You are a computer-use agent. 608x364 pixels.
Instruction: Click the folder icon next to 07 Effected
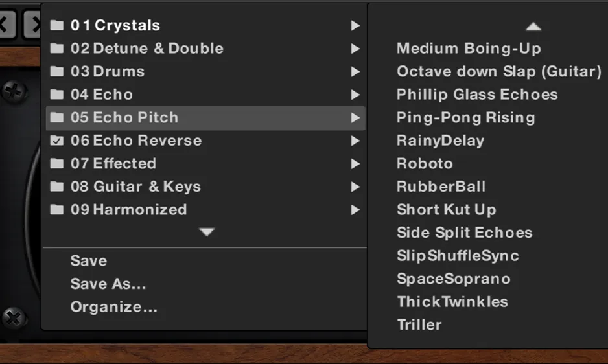pos(57,164)
